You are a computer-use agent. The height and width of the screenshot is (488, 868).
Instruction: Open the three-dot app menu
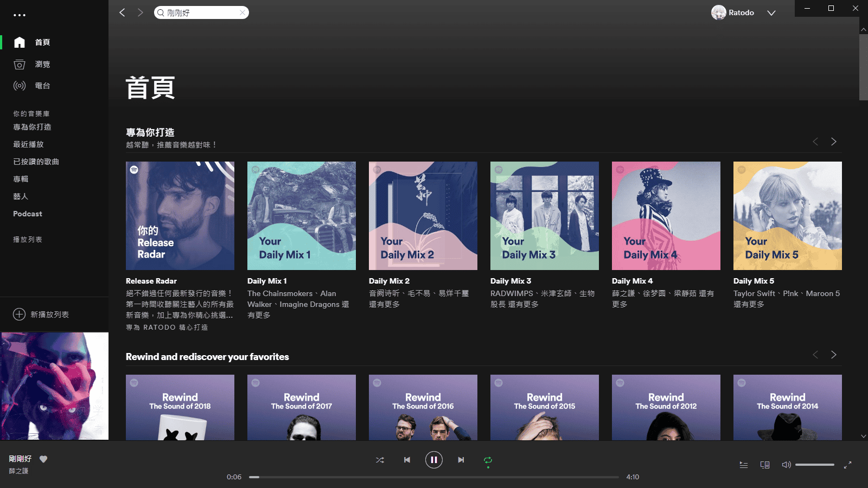tap(20, 15)
